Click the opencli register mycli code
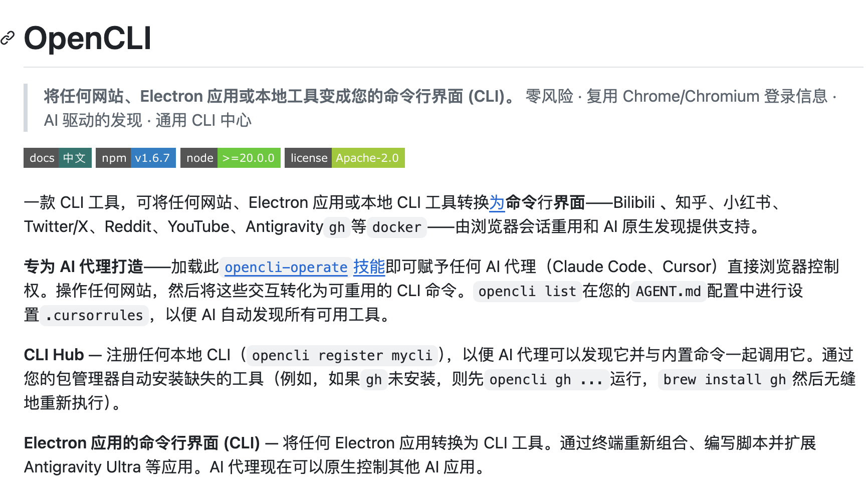 342,356
